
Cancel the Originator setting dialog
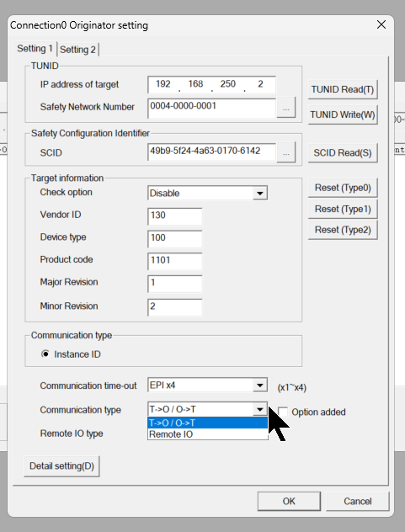358,501
